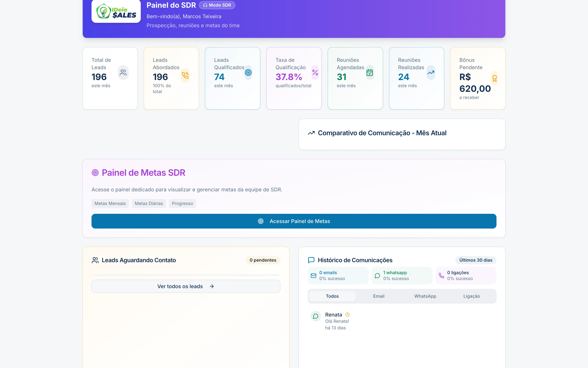588x368 pixels.
Task: Click the trending-up icon in Reuniões Realizadas card
Action: tap(431, 72)
